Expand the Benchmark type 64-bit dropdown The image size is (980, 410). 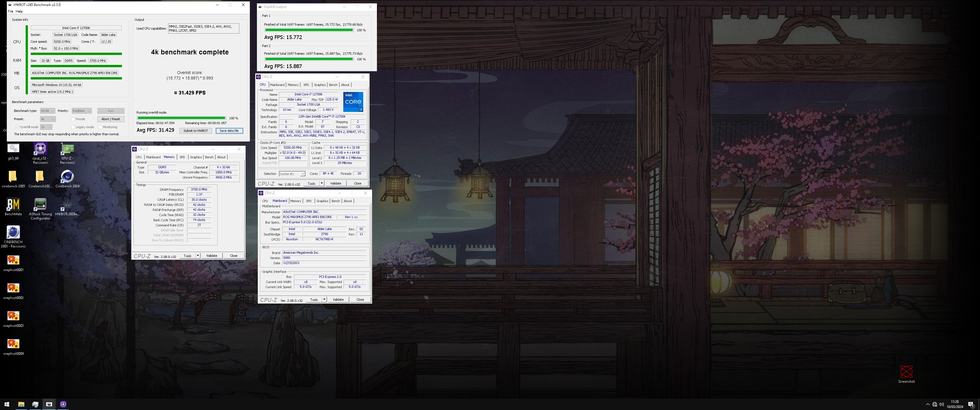tap(48, 111)
